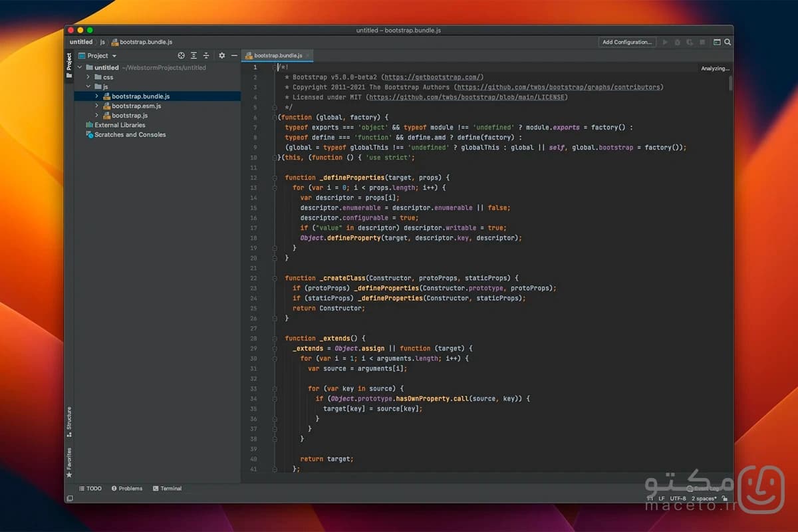798x532 pixels.
Task: Open the getbootstrap.com link in line 2
Action: coord(434,77)
